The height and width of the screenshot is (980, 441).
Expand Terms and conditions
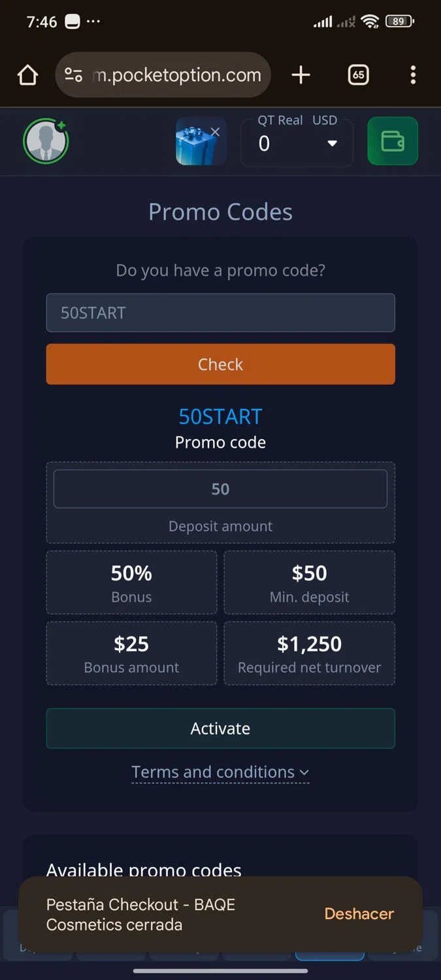(220, 772)
